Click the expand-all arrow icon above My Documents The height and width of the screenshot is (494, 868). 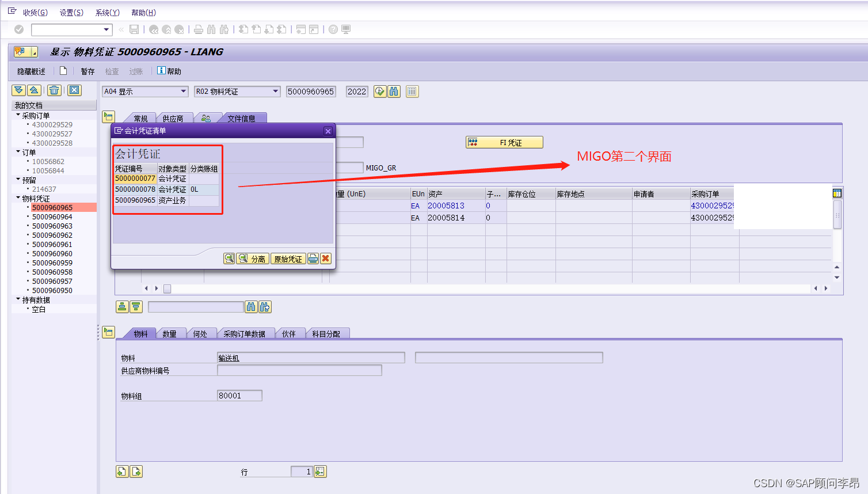(19, 90)
